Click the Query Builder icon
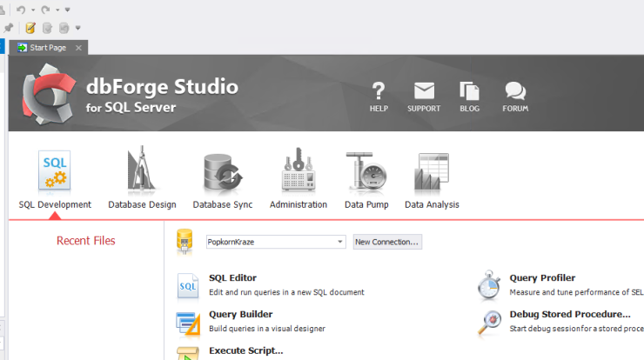644x360 pixels. 188,323
